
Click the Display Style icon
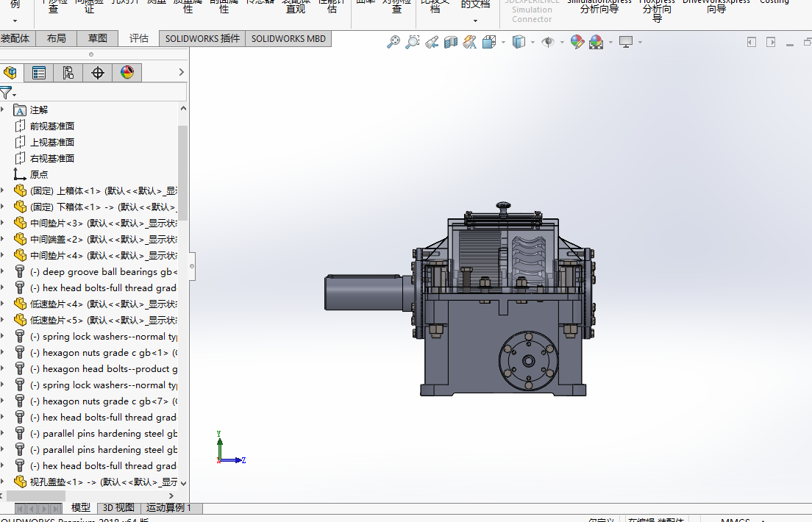[519, 42]
